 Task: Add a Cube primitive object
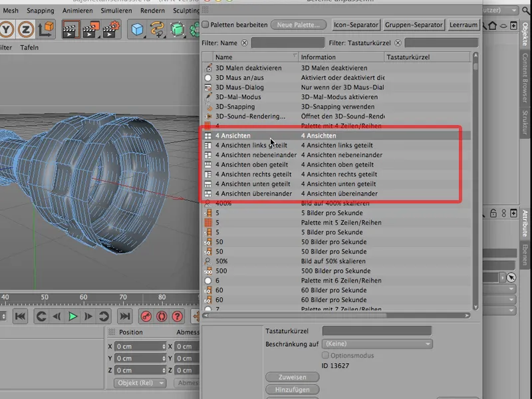[x=137, y=29]
